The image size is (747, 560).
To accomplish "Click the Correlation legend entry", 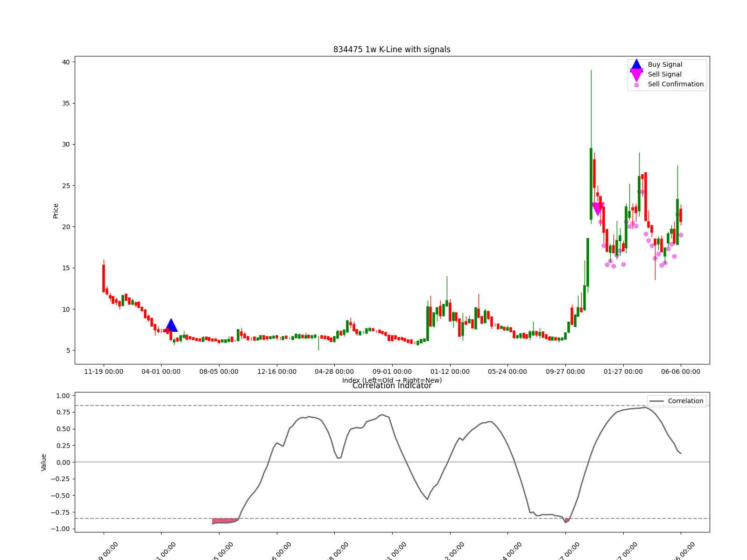I will point(677,401).
